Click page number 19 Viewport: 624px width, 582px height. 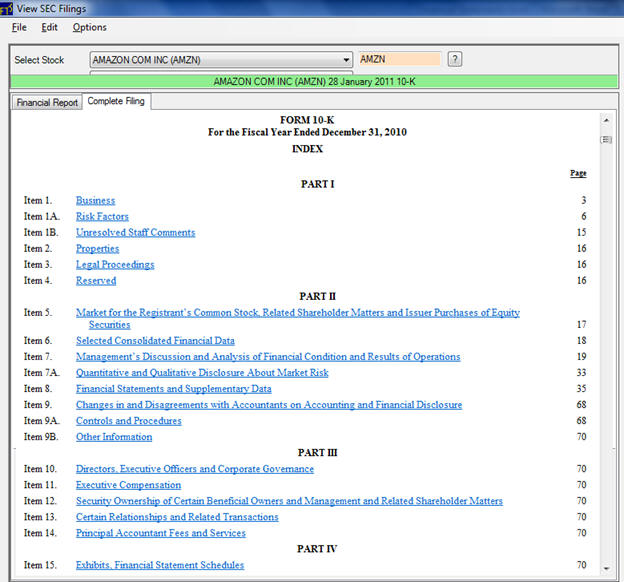pyautogui.click(x=581, y=356)
